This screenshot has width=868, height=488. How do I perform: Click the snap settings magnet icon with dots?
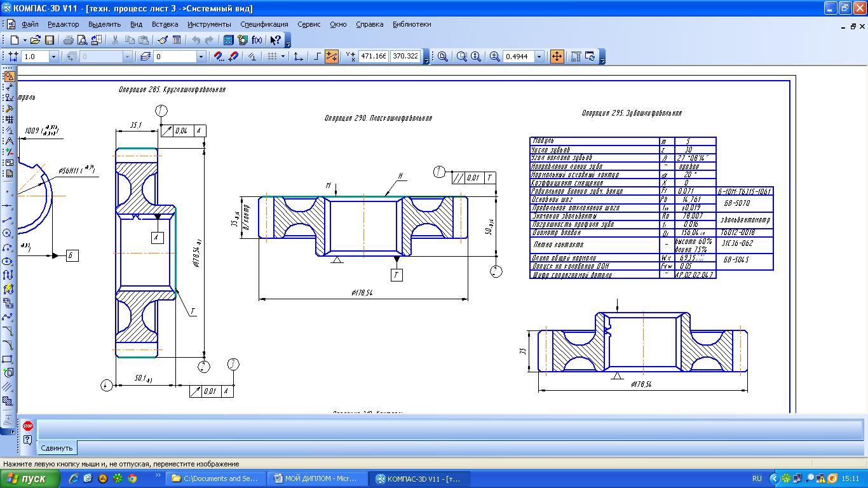[219, 57]
